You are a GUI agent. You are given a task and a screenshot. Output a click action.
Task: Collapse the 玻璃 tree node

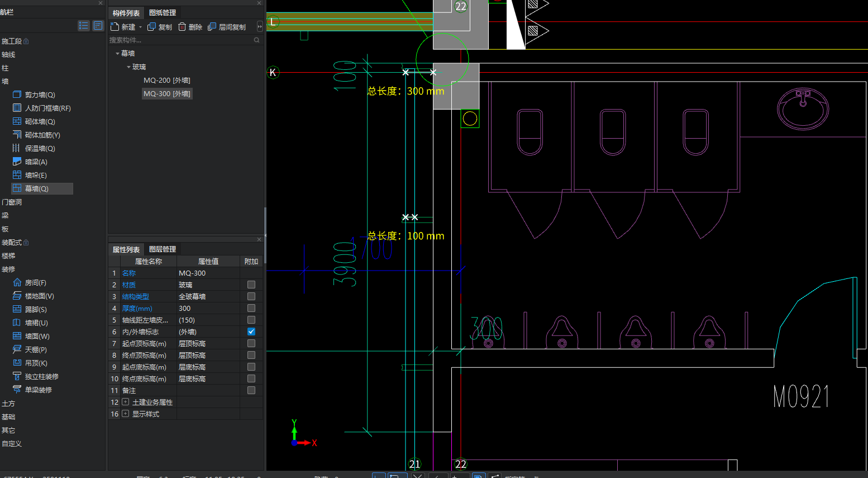[x=128, y=67]
